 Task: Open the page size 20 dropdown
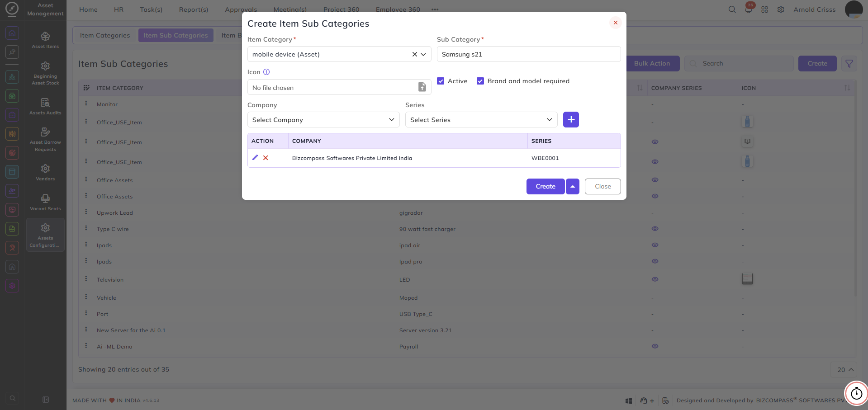[844, 370]
